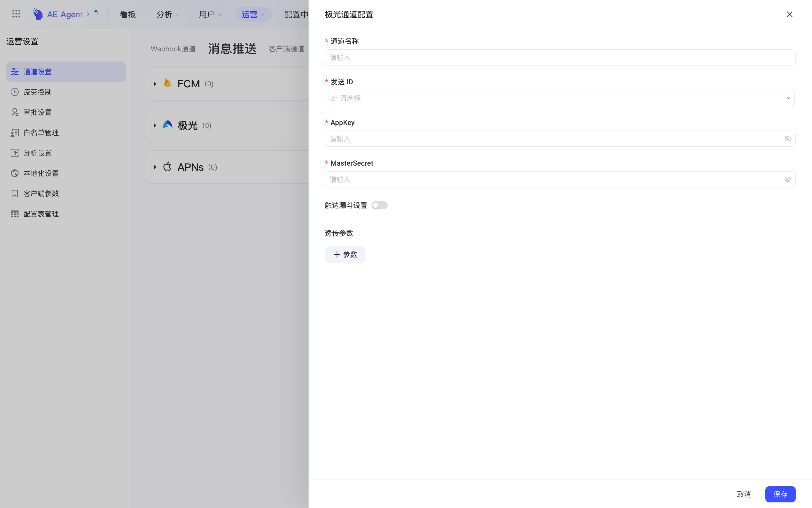The width and height of the screenshot is (812, 508).
Task: Switch to the 消息推送 tab
Action: pyautogui.click(x=232, y=49)
